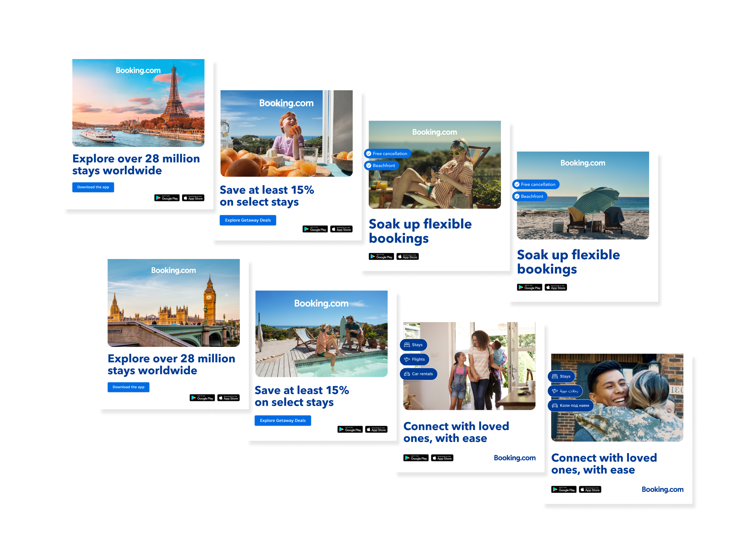Screen dimensions: 756x555
Task: Click Google Play badge on Paris ad
Action: tap(167, 198)
